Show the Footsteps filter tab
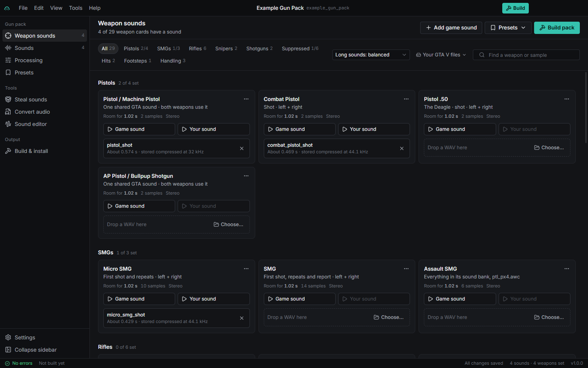588x368 pixels. [138, 61]
